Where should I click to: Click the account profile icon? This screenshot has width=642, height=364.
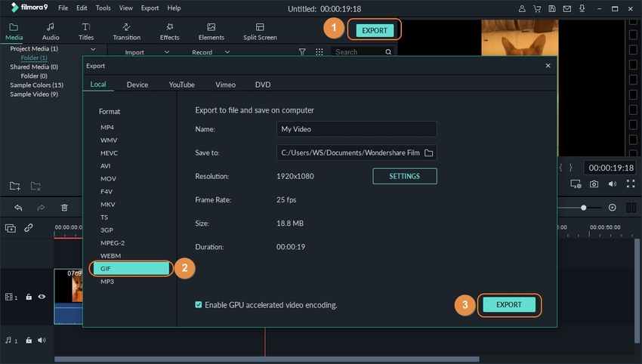click(x=522, y=8)
